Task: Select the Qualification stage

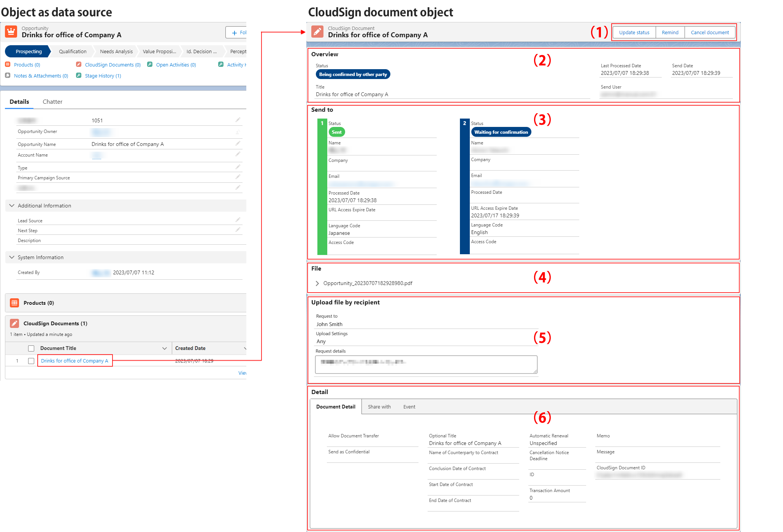Action: pyautogui.click(x=73, y=52)
